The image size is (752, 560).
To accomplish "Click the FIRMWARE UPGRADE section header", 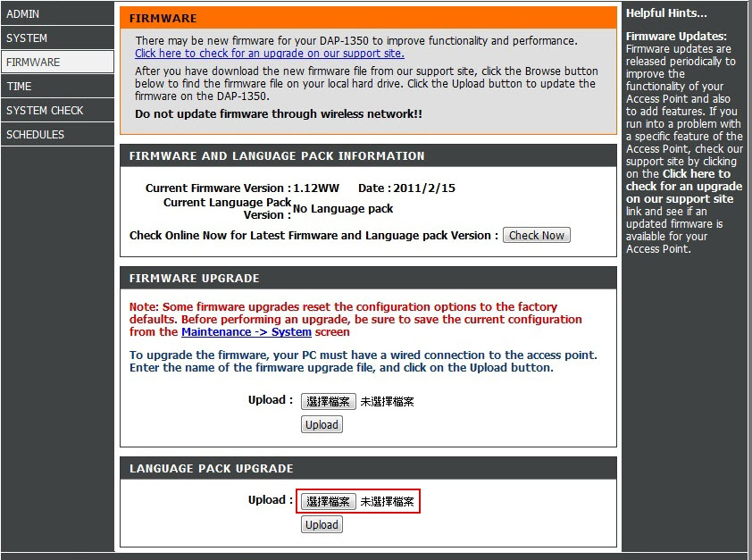I will coord(368,278).
